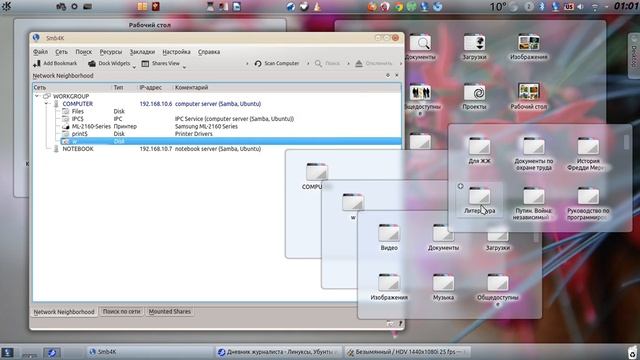Screen dimensions: 640x360
Task: Switch to the Network Neighborhood tab
Action: [x=64, y=311]
